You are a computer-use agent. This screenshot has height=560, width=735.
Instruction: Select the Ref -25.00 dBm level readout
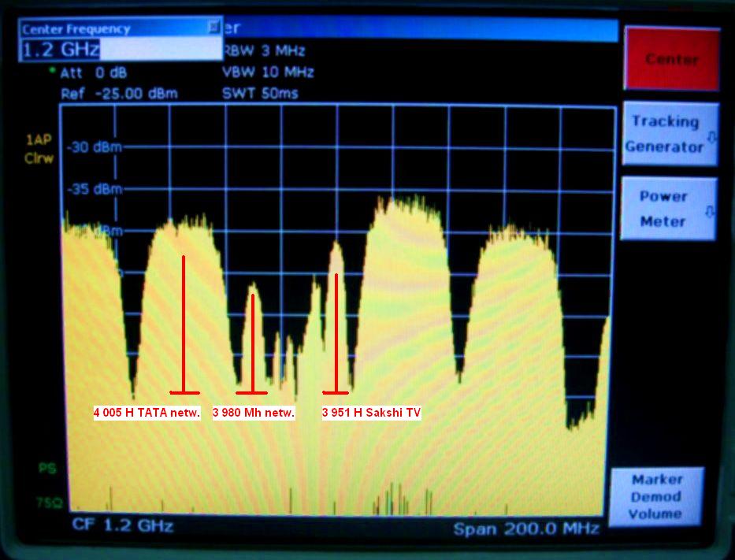coord(118,94)
